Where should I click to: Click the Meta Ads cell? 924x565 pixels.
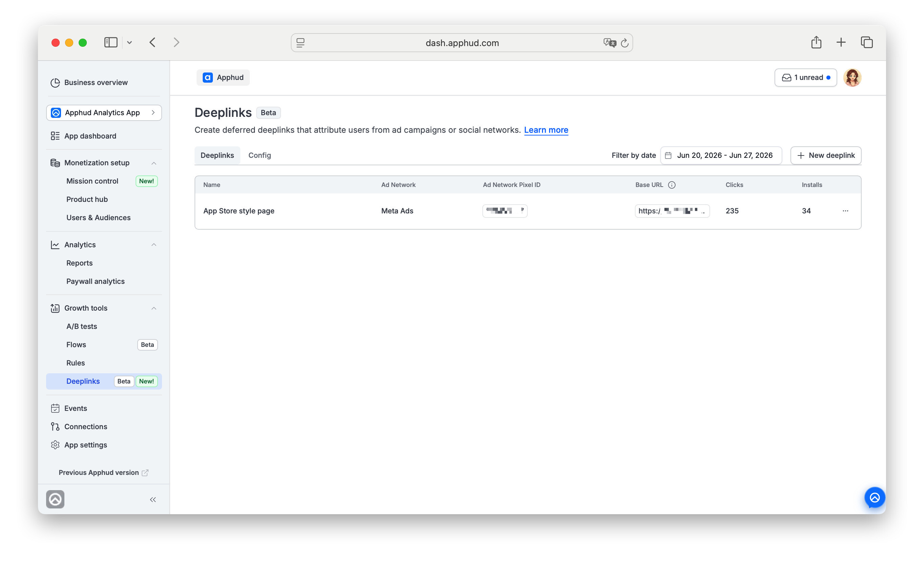pyautogui.click(x=397, y=211)
